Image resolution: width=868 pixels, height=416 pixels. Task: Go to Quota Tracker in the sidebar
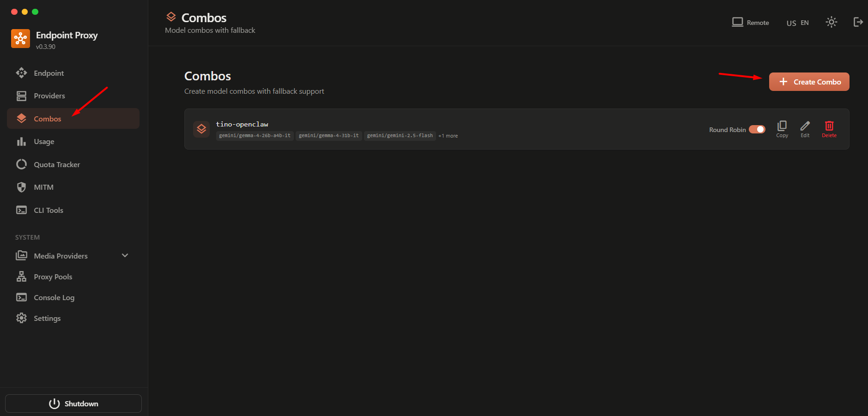click(56, 165)
